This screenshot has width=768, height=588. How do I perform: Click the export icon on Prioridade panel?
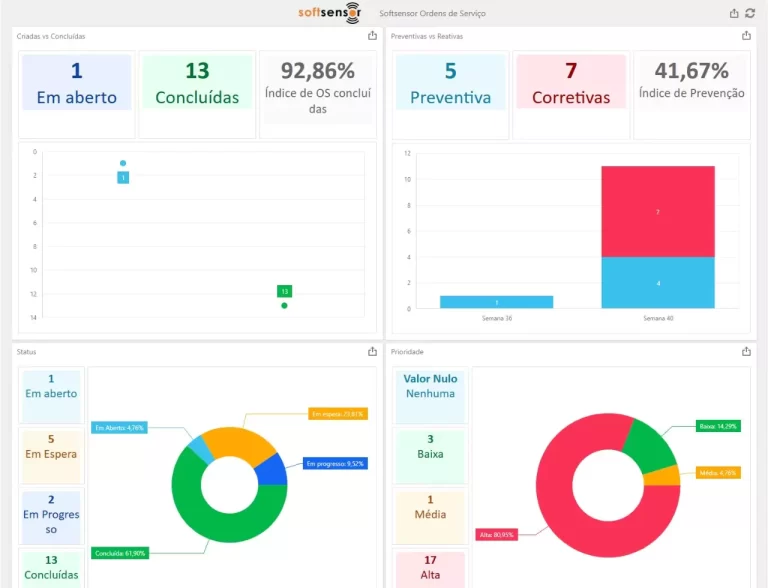(746, 351)
